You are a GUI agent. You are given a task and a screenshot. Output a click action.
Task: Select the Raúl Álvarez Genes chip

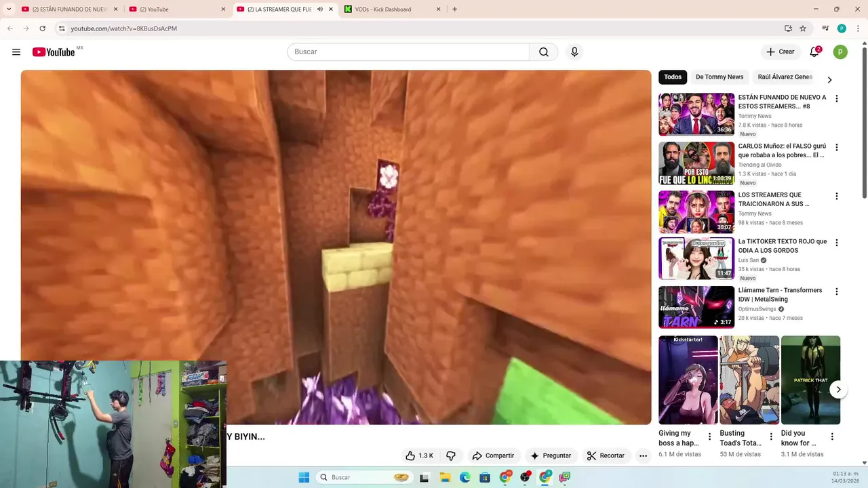pos(785,77)
